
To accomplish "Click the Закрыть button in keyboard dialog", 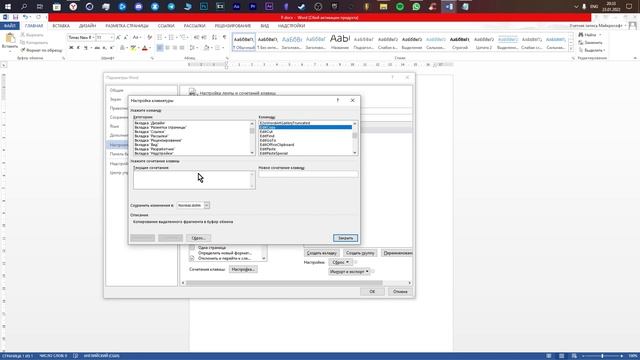I will pos(345,238).
